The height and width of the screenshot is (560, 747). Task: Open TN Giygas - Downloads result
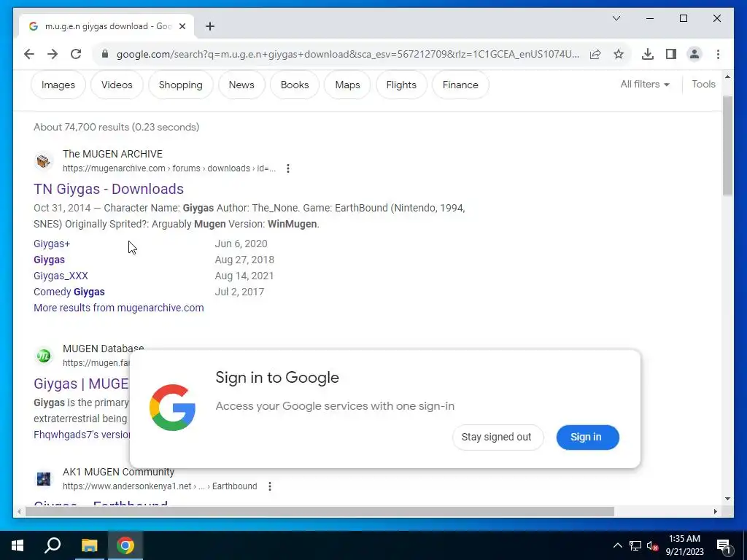[109, 189]
